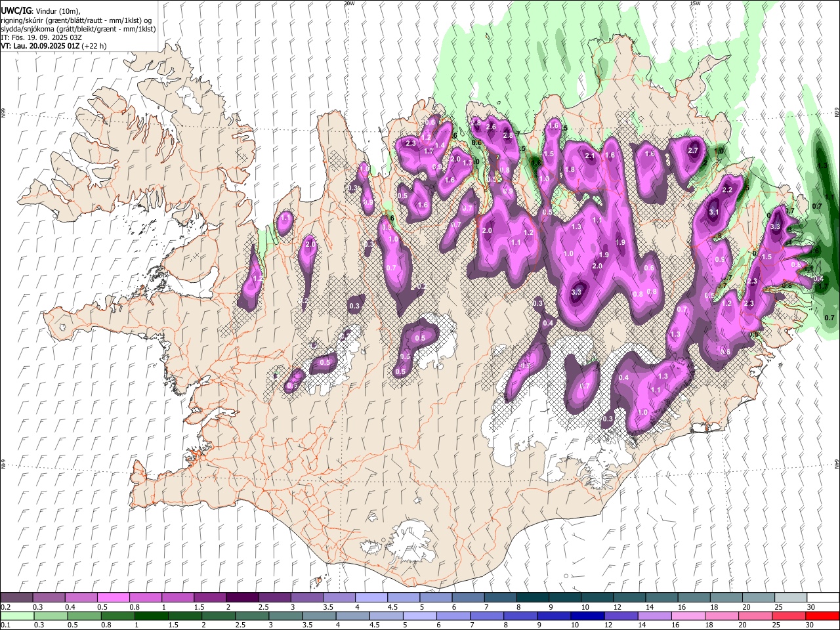Click the initial time 'IT: Fös. 19. 09. 2025 03Z'
The height and width of the screenshot is (630, 840).
[41, 37]
